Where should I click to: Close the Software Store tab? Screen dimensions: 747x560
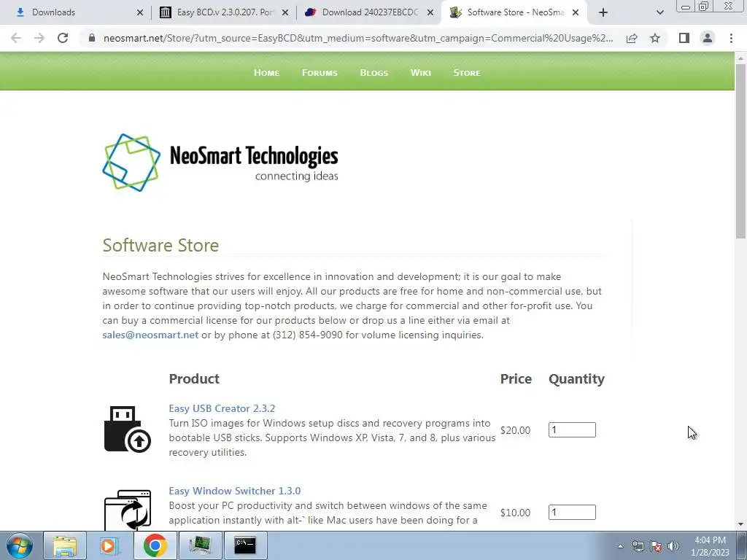tap(576, 12)
